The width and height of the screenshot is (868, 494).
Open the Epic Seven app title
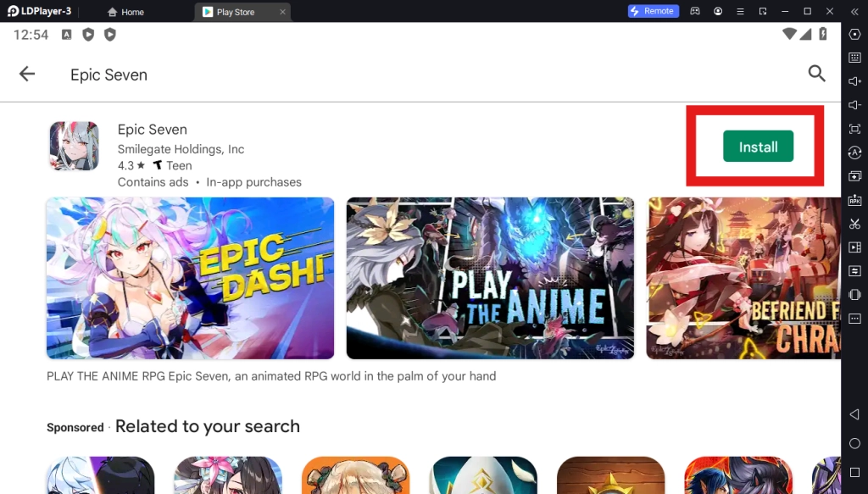153,130
